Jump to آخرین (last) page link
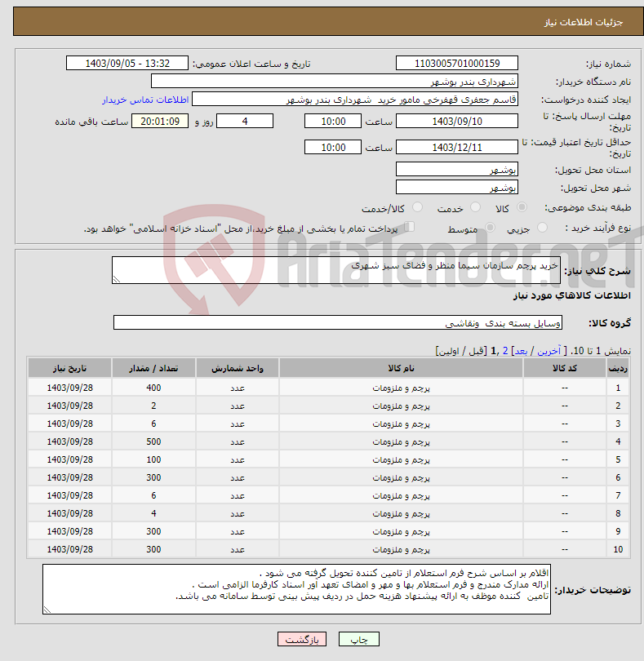644x661 pixels. click(x=549, y=351)
